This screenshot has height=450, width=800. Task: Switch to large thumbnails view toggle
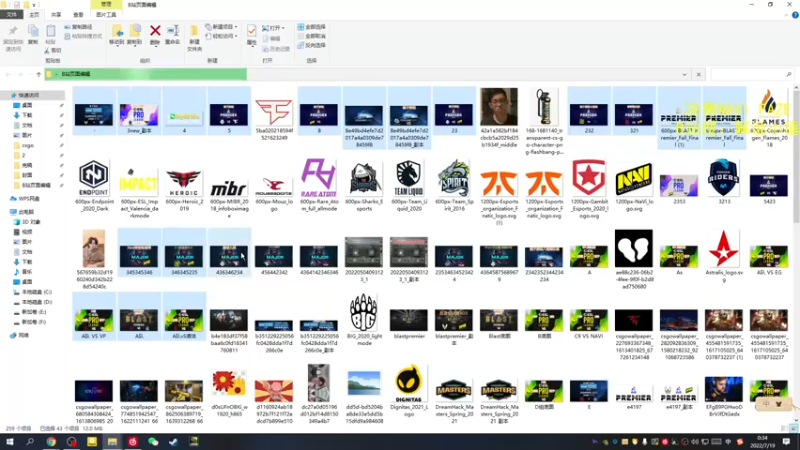pos(792,429)
